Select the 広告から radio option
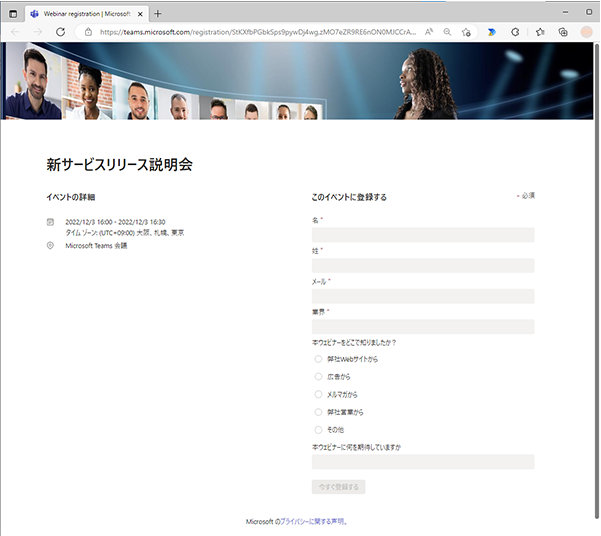601x536 pixels. tap(318, 377)
